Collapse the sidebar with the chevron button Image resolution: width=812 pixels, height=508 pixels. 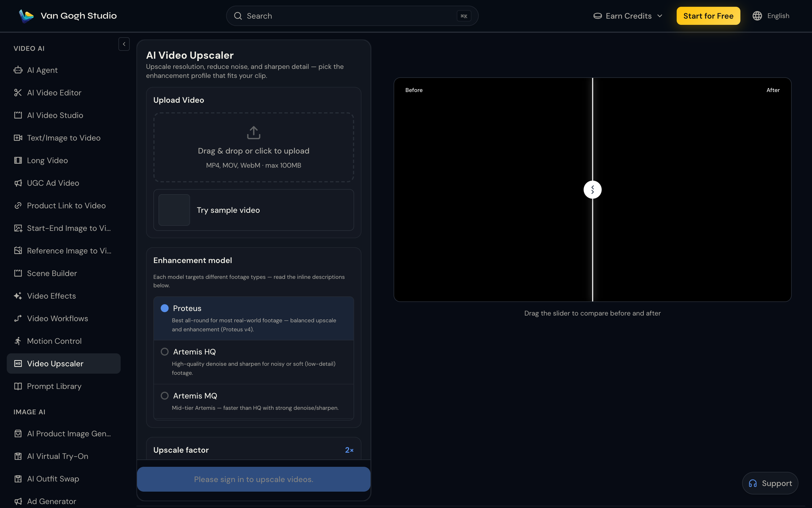click(x=124, y=44)
